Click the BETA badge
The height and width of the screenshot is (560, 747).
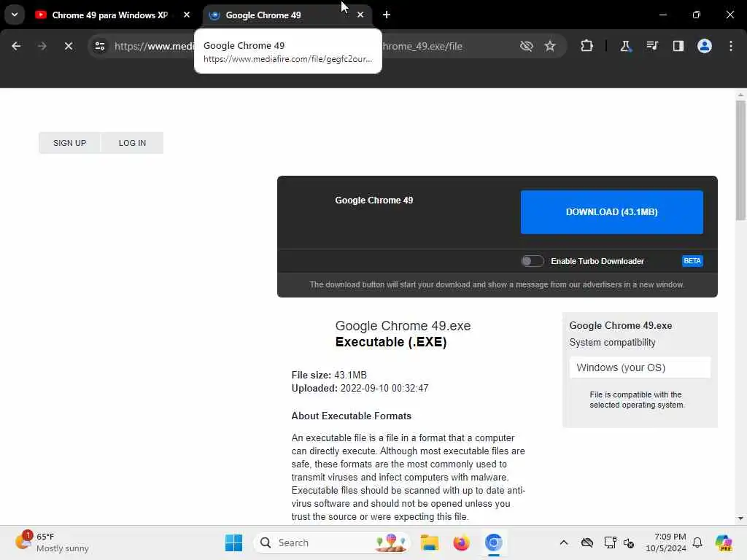click(x=692, y=261)
